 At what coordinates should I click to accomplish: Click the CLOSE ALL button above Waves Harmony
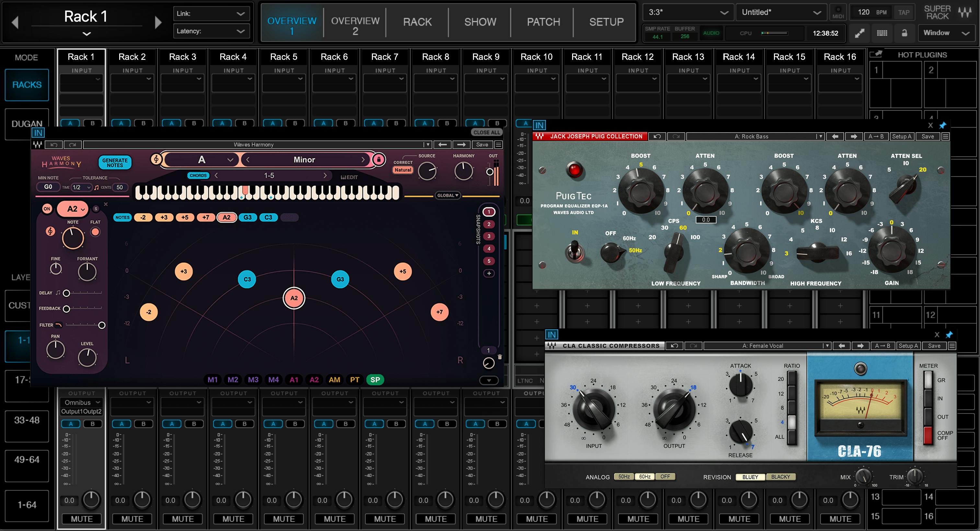click(486, 132)
